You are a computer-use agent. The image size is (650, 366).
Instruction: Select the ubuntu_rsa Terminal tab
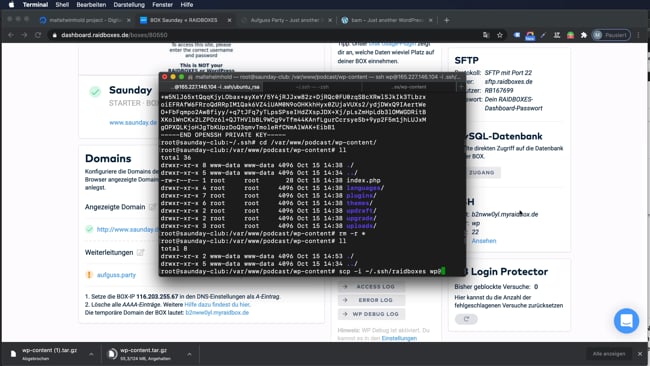click(211, 87)
